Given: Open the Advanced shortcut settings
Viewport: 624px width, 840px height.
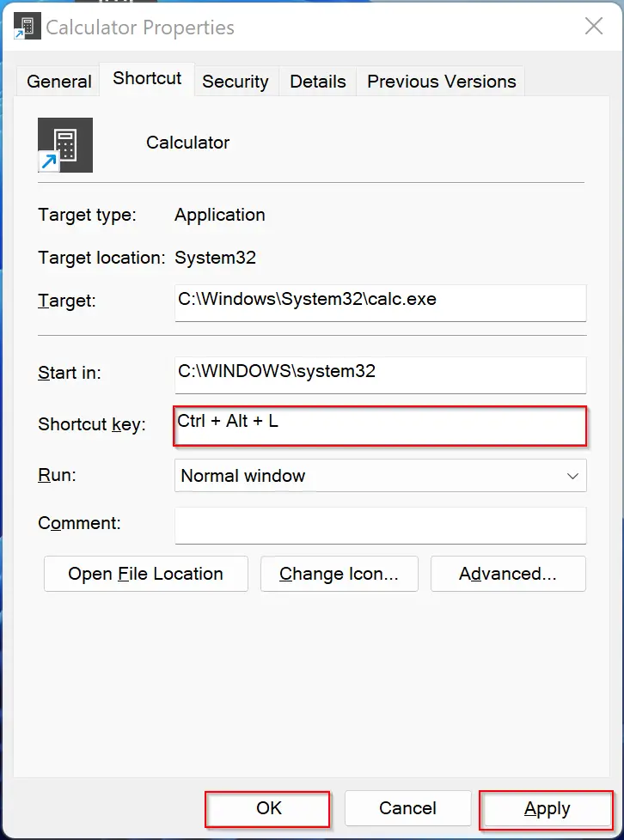Looking at the screenshot, I should (x=508, y=574).
